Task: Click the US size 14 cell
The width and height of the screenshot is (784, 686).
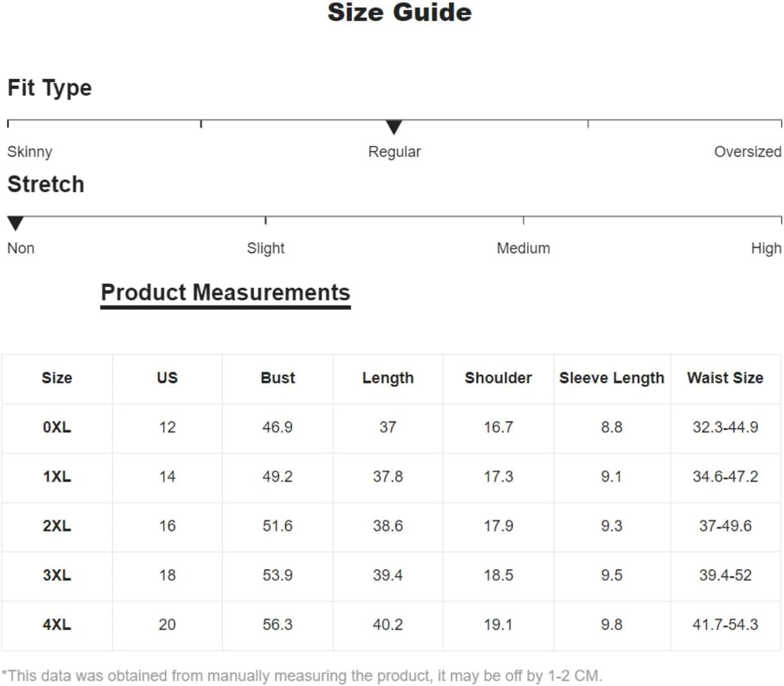Action: 167,477
